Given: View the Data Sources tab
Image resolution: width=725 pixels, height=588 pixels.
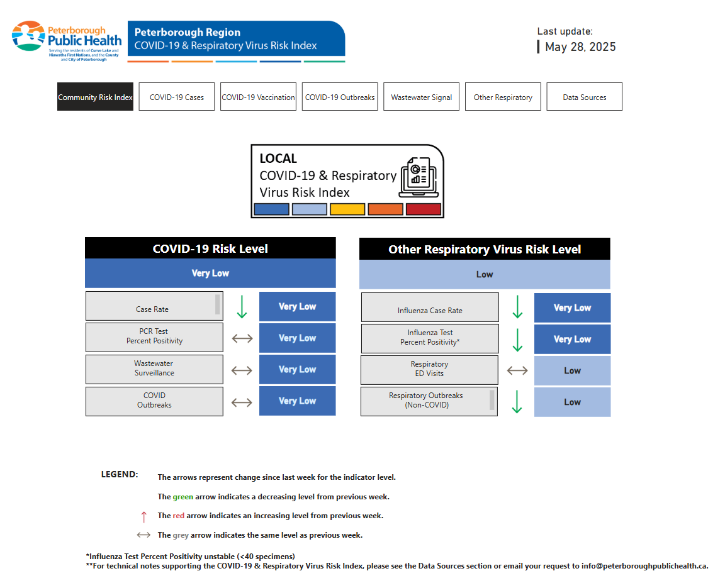Looking at the screenshot, I should (585, 97).
